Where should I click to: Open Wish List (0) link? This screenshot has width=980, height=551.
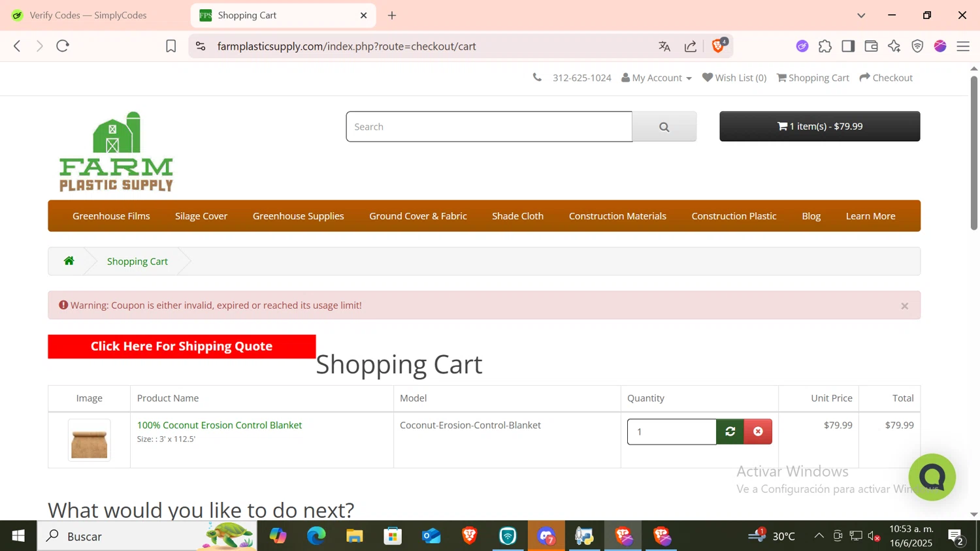click(x=734, y=78)
